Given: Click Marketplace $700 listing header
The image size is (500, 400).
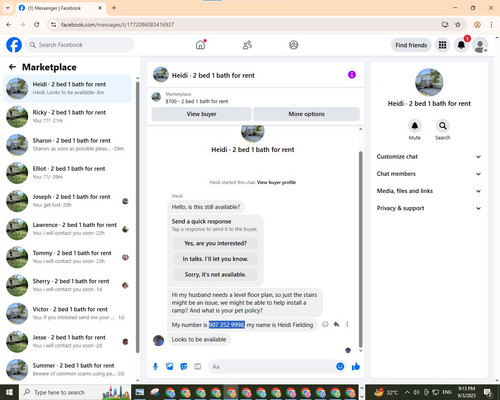Looking at the screenshot, I should pyautogui.click(x=256, y=98).
